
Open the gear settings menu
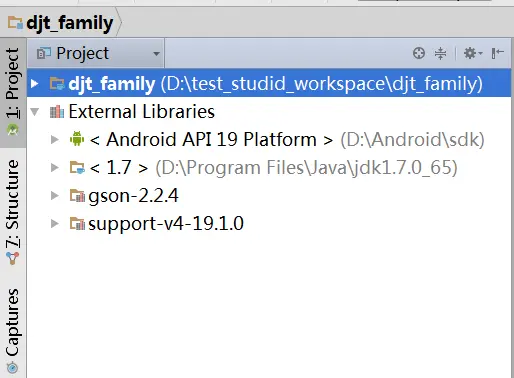473,53
